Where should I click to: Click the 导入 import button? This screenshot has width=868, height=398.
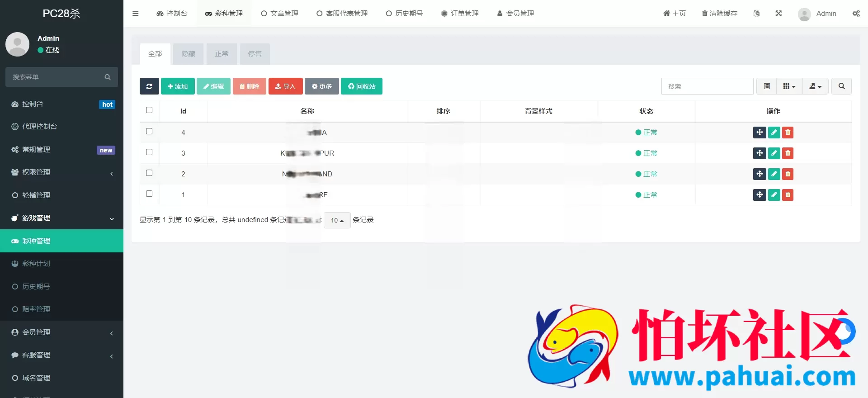286,86
